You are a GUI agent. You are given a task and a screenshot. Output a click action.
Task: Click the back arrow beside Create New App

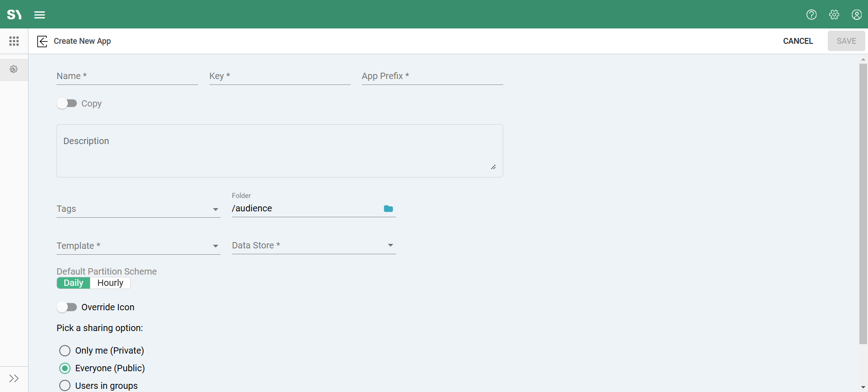click(42, 42)
